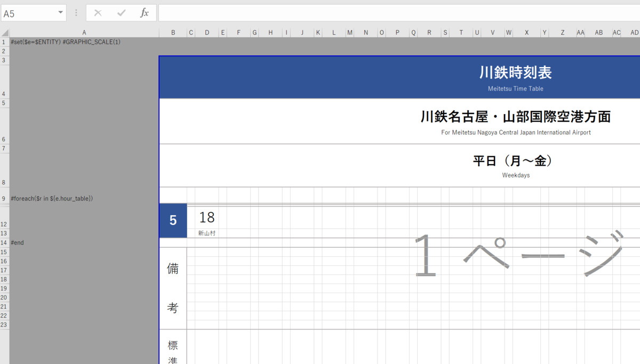Select row 1 header
This screenshot has height=364, width=640.
coord(4,42)
